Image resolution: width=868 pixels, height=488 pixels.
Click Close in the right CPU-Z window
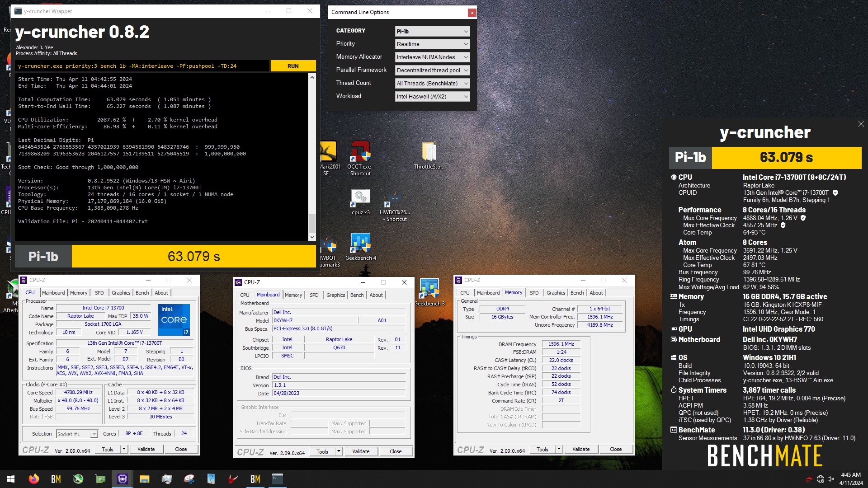616,449
